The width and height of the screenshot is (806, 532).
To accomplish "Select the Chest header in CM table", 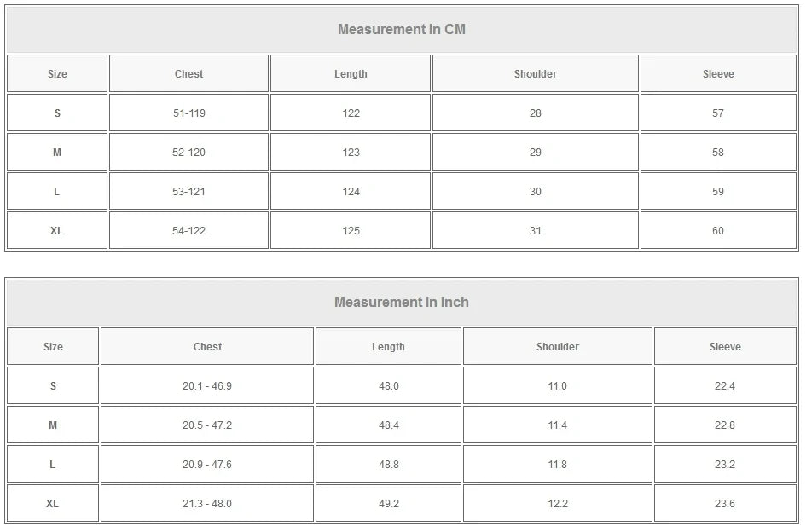I will coord(188,74).
